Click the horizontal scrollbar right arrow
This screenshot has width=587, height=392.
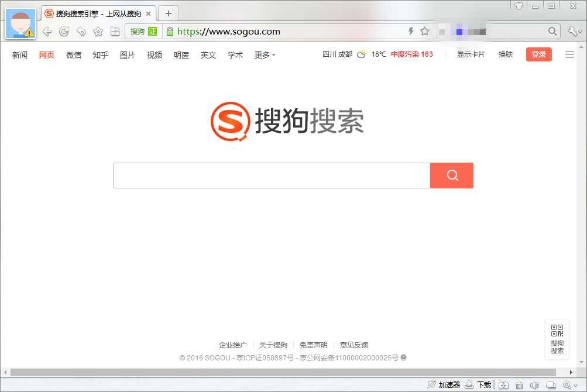point(571,373)
